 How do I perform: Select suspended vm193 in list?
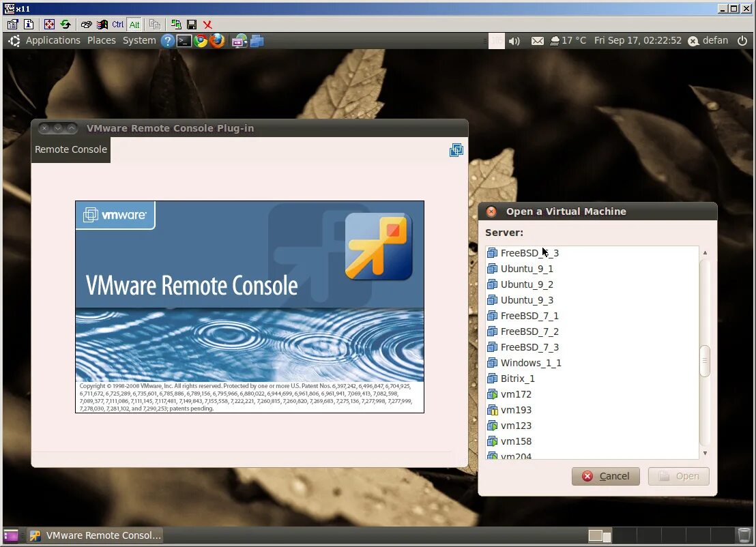click(592, 410)
